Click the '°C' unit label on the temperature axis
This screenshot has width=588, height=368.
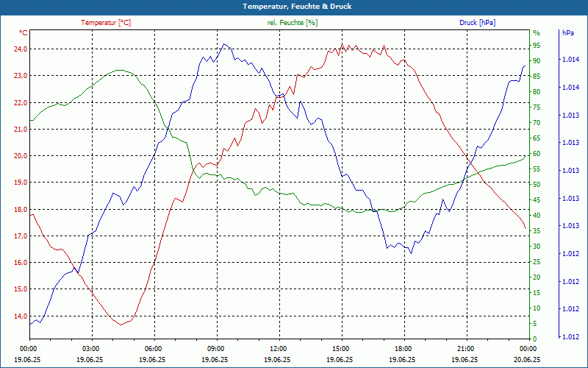[24, 33]
